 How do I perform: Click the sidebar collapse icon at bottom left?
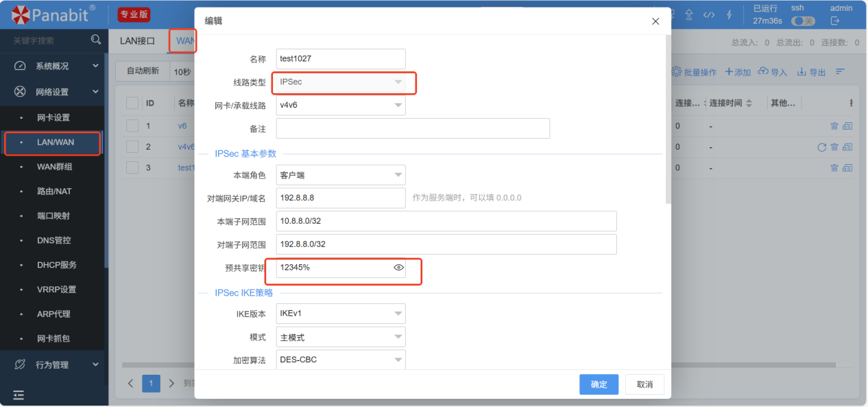coord(19,395)
